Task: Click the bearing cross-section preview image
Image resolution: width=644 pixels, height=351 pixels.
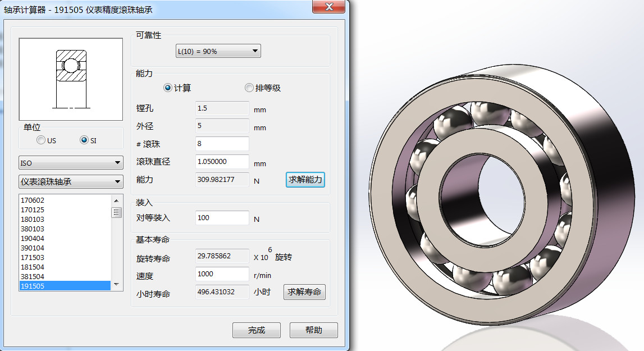Action: (x=71, y=79)
